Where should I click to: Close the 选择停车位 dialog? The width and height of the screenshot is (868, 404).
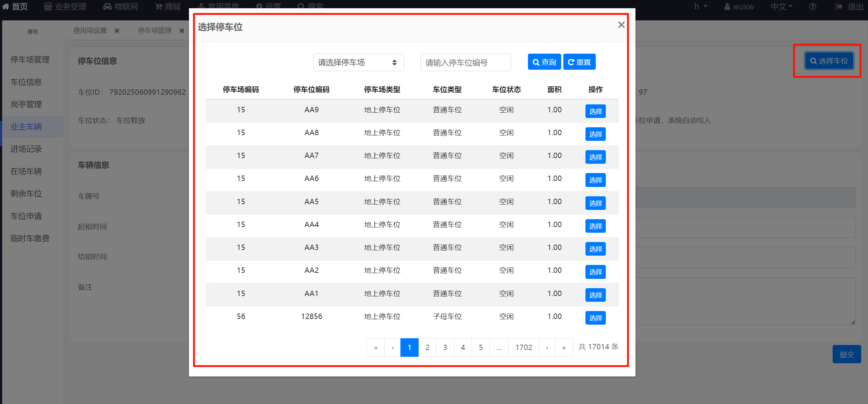621,25
